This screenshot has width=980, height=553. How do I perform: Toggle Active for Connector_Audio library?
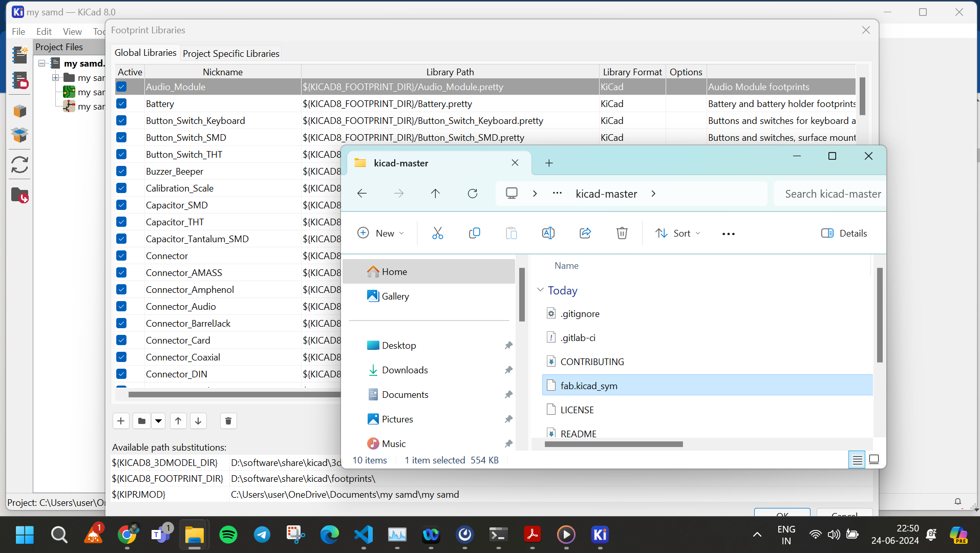[121, 306]
